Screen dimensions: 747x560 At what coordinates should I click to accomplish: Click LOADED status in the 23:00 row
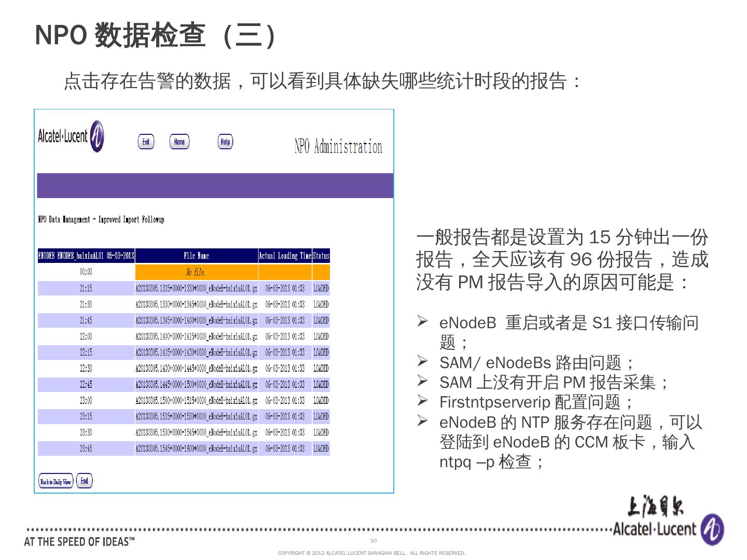point(321,401)
